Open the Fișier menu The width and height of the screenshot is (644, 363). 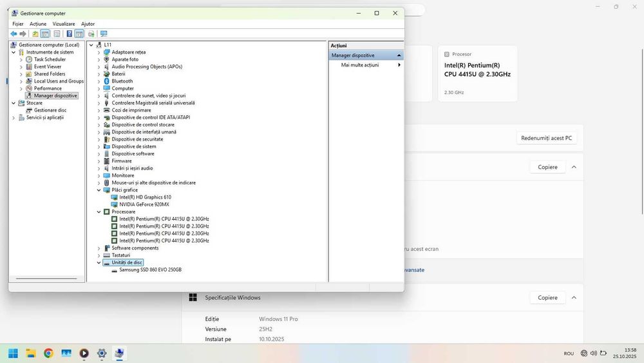point(17,24)
